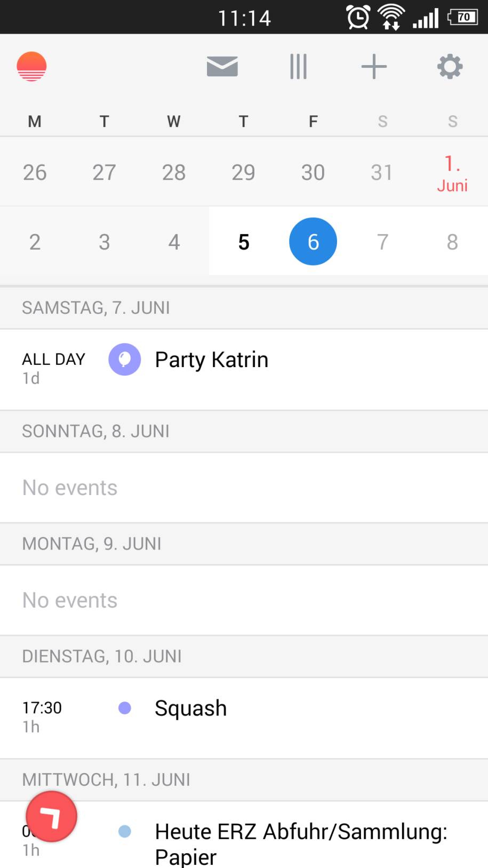The image size is (488, 868).
Task: Select date 28 in calendar grid
Action: [174, 172]
